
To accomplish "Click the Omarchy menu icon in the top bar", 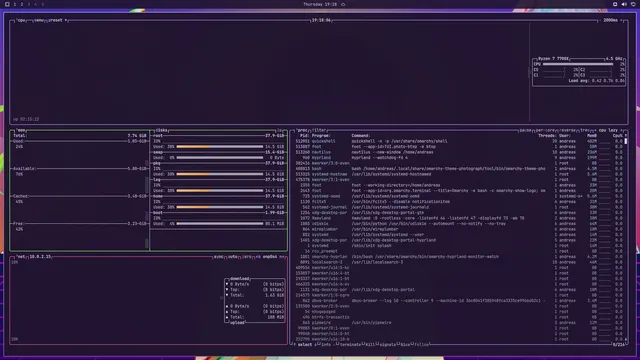I will 7,4.
